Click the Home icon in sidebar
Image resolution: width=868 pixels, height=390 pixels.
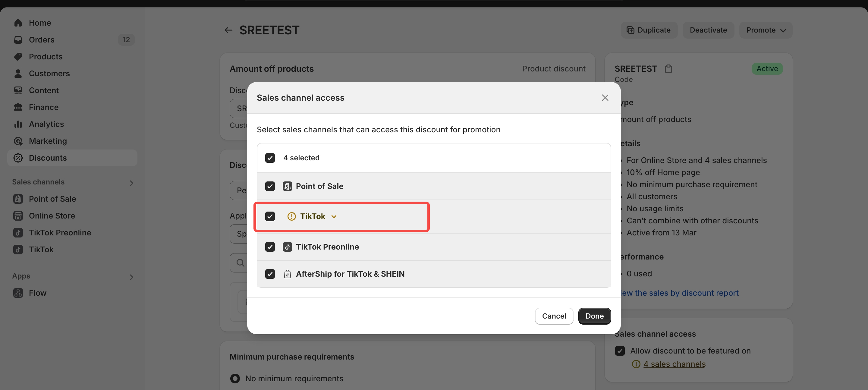pyautogui.click(x=18, y=23)
